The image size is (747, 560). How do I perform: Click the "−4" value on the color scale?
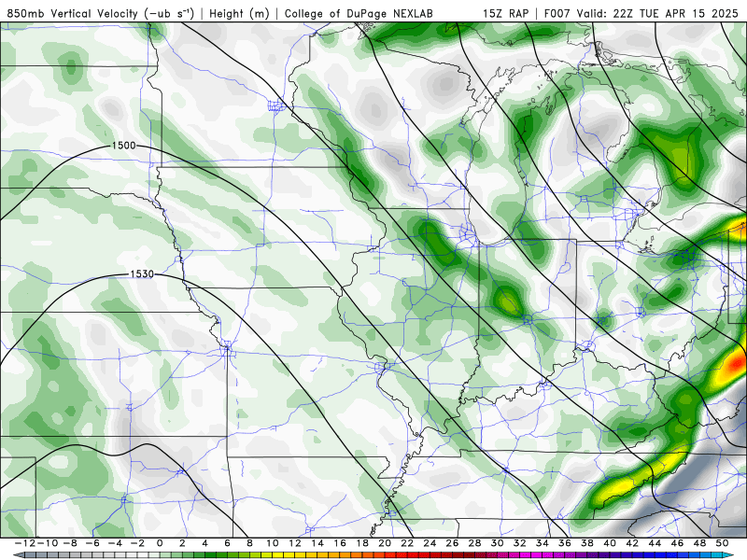114,543
